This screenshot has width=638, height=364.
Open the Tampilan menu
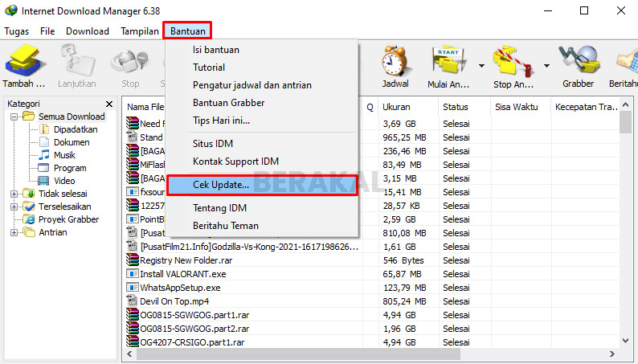tap(140, 31)
